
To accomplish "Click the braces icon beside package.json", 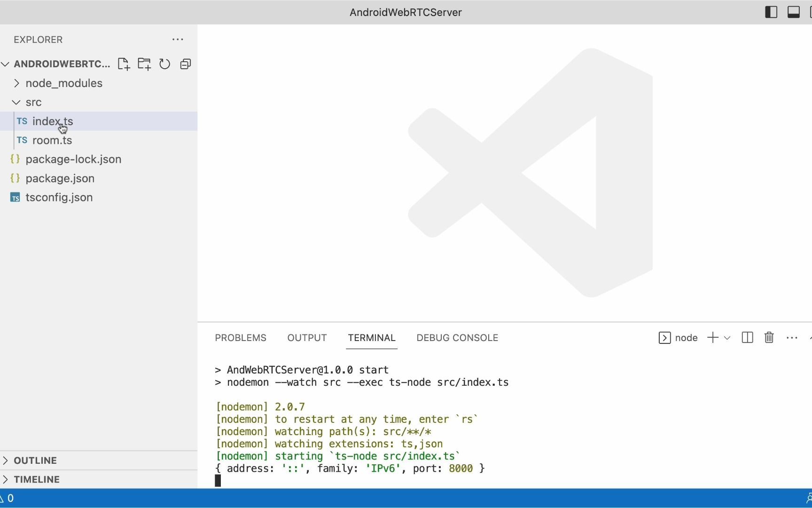I will 15,178.
